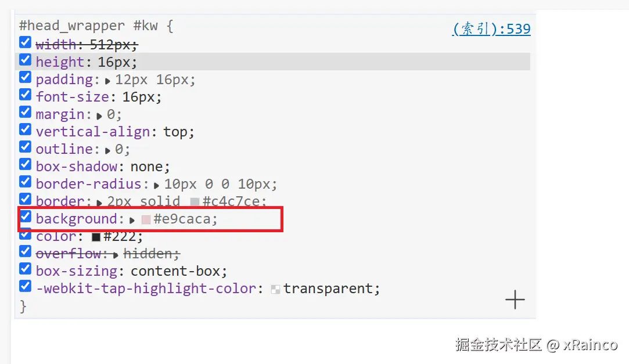This screenshot has height=364, width=629.
Task: Disable the height property checkbox
Action: 25,60
